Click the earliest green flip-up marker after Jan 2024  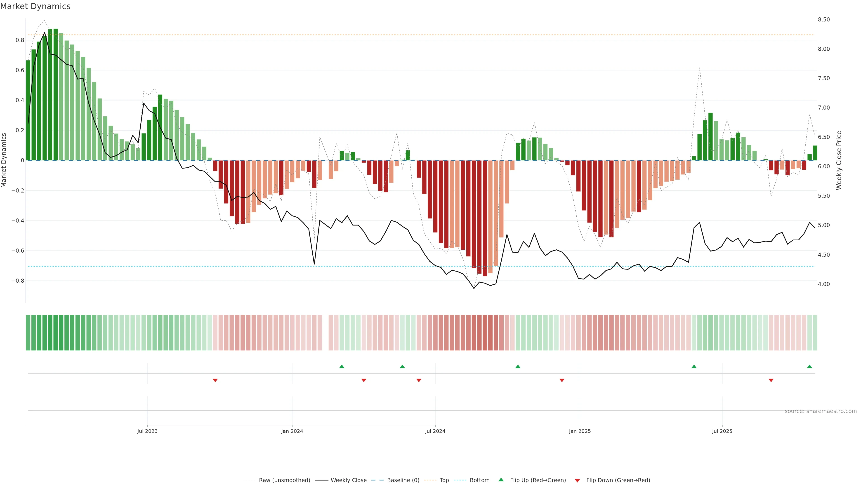point(342,366)
